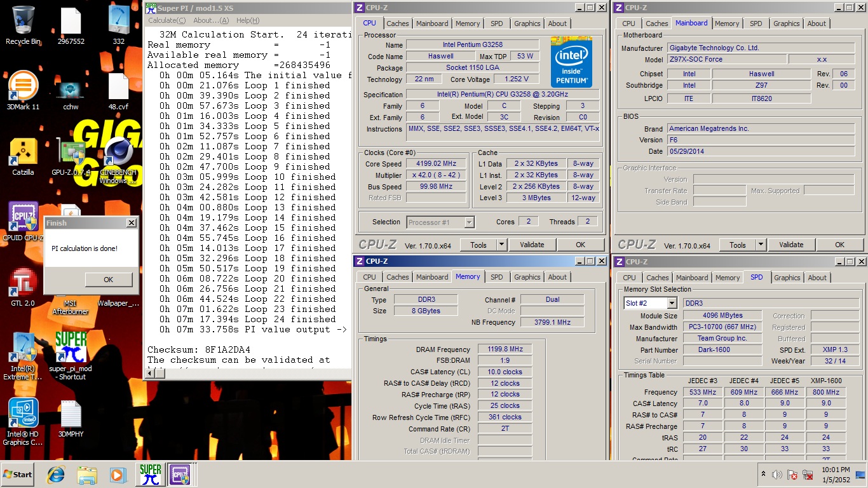868x488 pixels.
Task: Open CPUID CPU-Z desktop shortcut
Action: tap(23, 221)
